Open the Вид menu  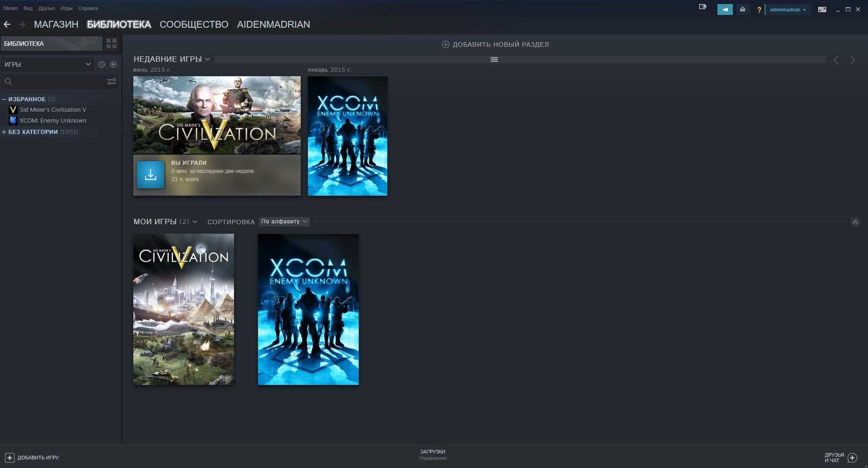(x=28, y=8)
